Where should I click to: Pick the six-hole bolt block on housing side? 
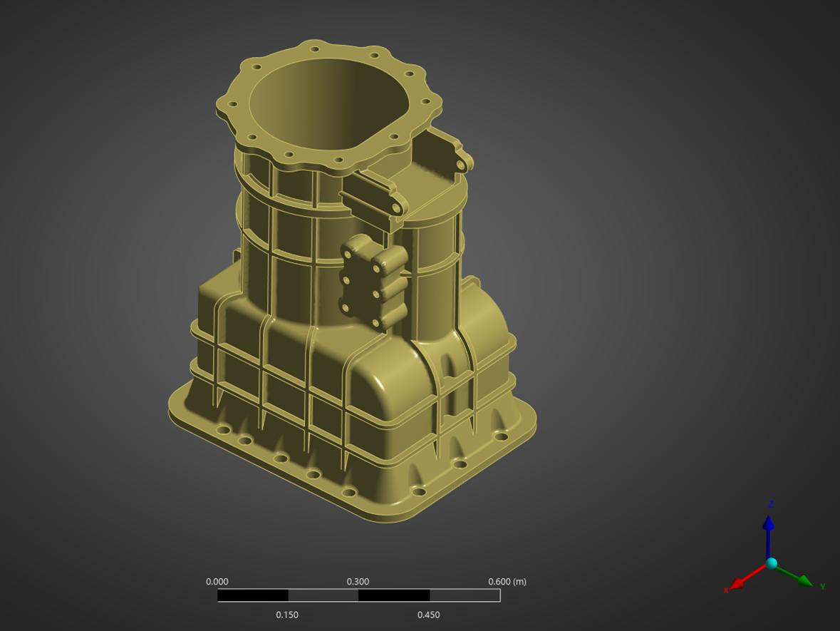pos(372,282)
